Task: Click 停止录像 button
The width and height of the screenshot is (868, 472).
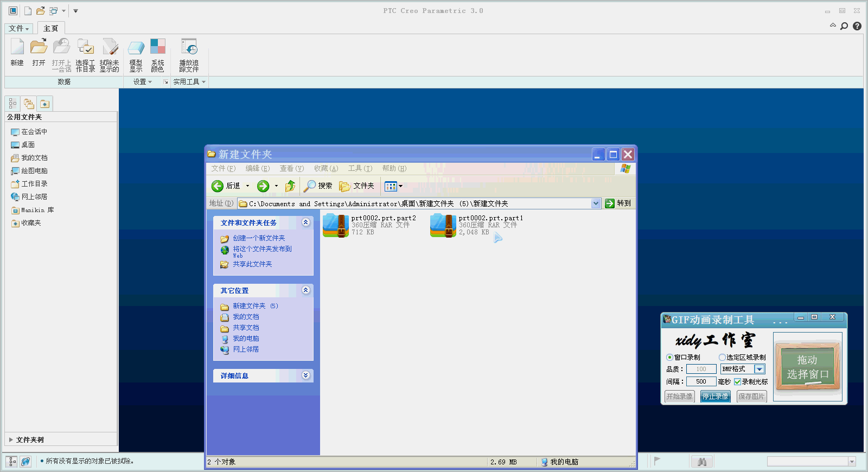Action: point(716,397)
